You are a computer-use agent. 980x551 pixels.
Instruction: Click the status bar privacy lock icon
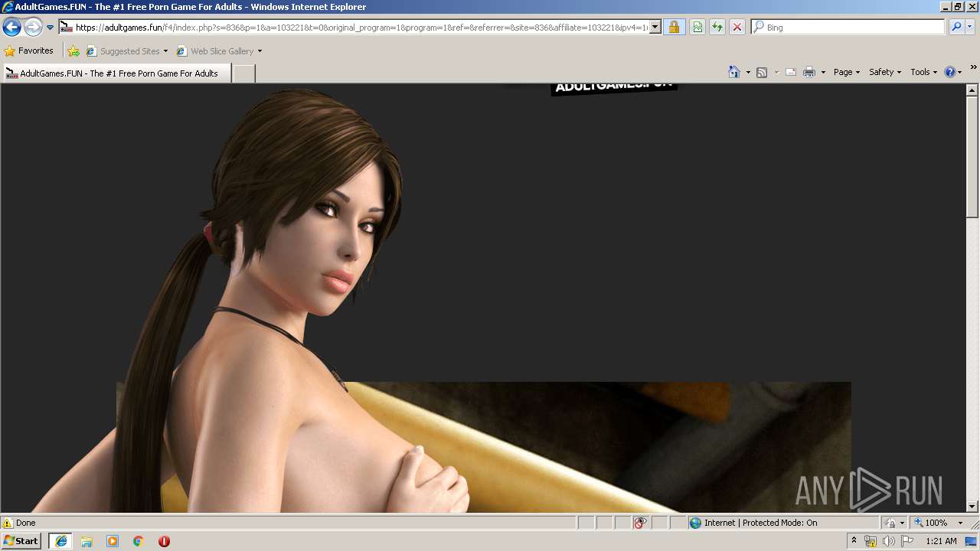coord(890,523)
